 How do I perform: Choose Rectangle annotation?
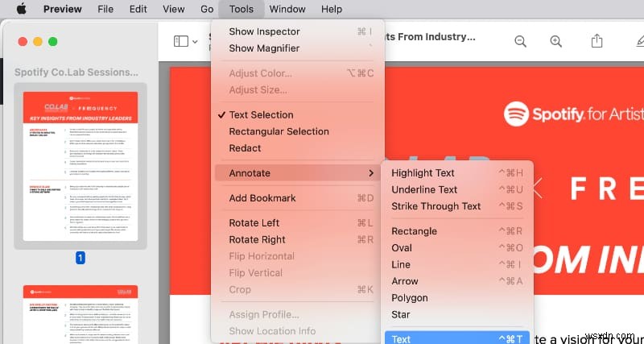[x=457, y=231]
